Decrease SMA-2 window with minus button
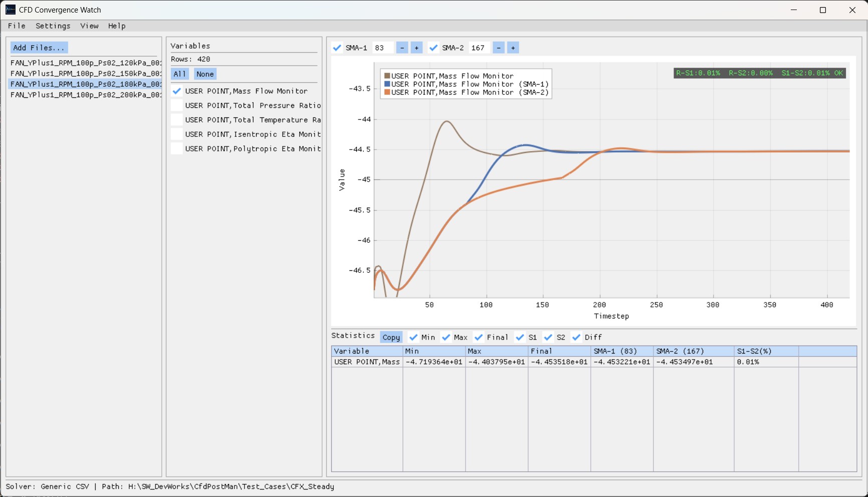Image resolution: width=868 pixels, height=497 pixels. tap(499, 48)
